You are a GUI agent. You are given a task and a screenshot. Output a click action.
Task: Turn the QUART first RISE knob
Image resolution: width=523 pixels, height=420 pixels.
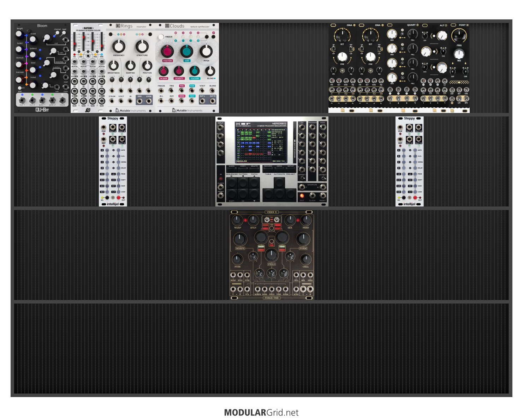[392, 34]
